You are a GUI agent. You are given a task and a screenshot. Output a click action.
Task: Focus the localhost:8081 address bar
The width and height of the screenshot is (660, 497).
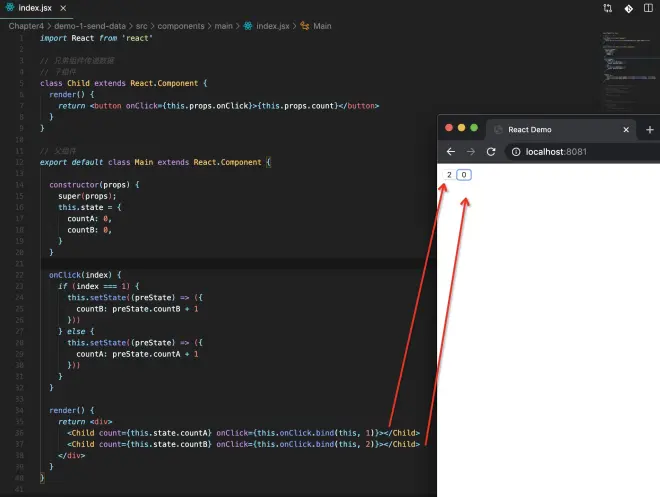click(583, 152)
